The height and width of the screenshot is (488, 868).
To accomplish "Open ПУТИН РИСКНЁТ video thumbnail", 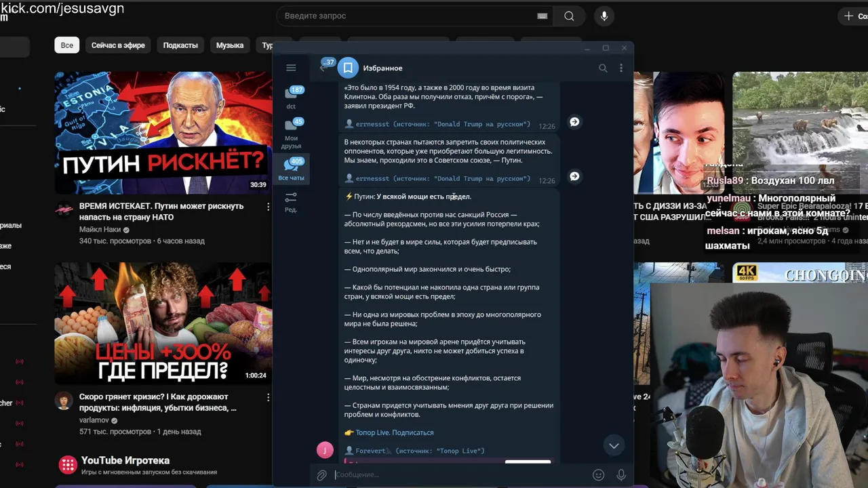I will coord(163,133).
